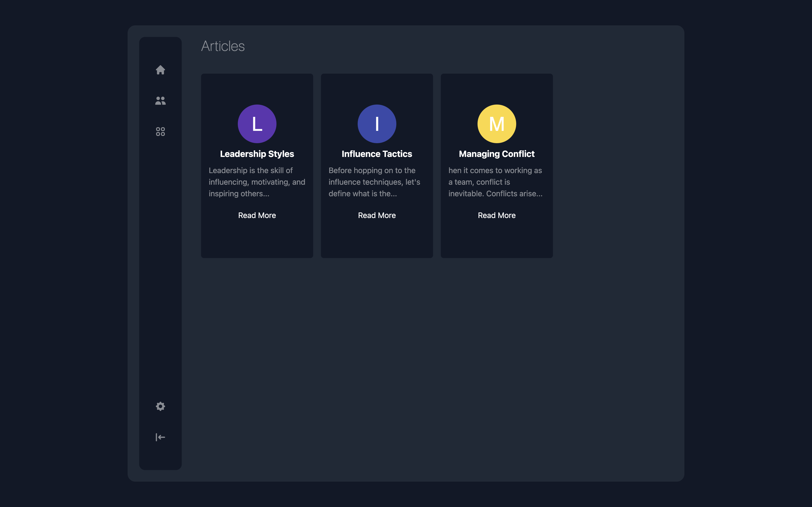Click the Influence Tactics card title
The image size is (812, 507).
(377, 154)
